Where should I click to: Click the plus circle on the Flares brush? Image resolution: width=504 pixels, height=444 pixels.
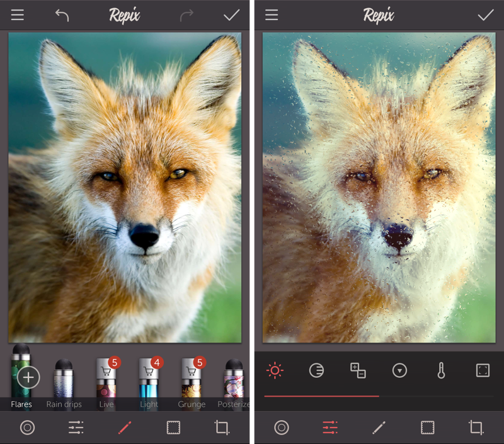28,378
